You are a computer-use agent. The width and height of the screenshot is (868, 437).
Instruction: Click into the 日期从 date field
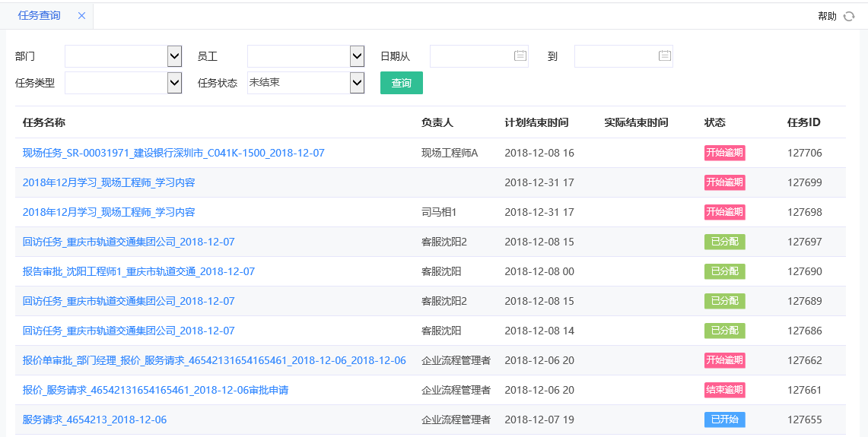[x=470, y=55]
